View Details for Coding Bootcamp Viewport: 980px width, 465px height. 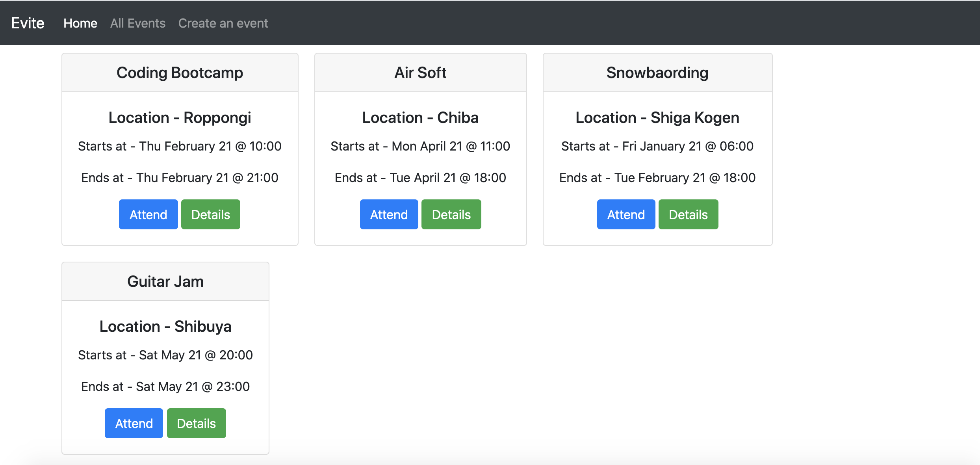pyautogui.click(x=210, y=214)
